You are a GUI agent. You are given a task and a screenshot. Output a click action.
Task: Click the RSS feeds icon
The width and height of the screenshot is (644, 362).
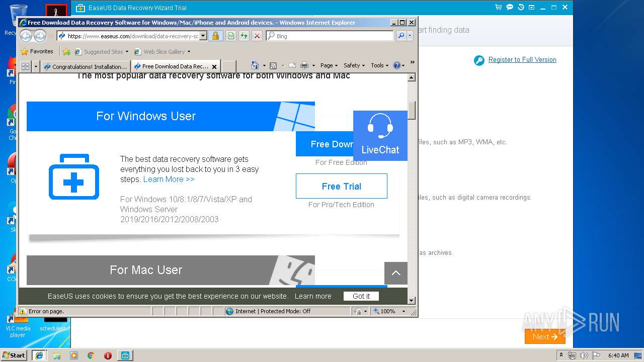point(273,65)
